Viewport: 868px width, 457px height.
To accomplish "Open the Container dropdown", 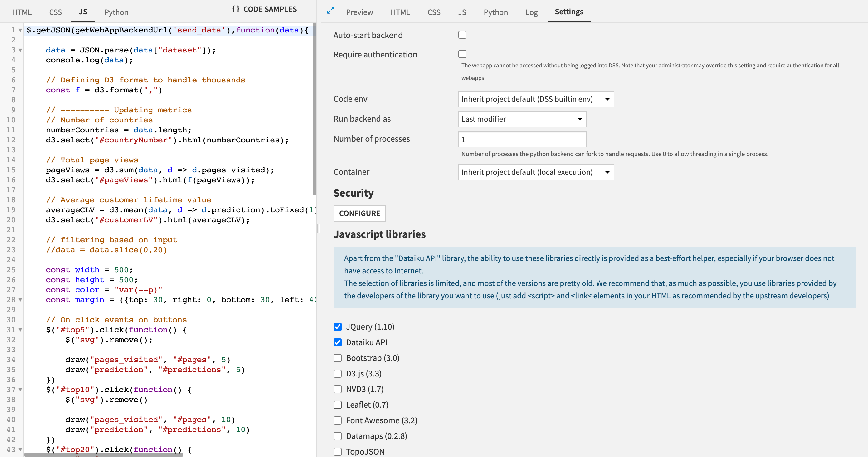I will (x=535, y=172).
